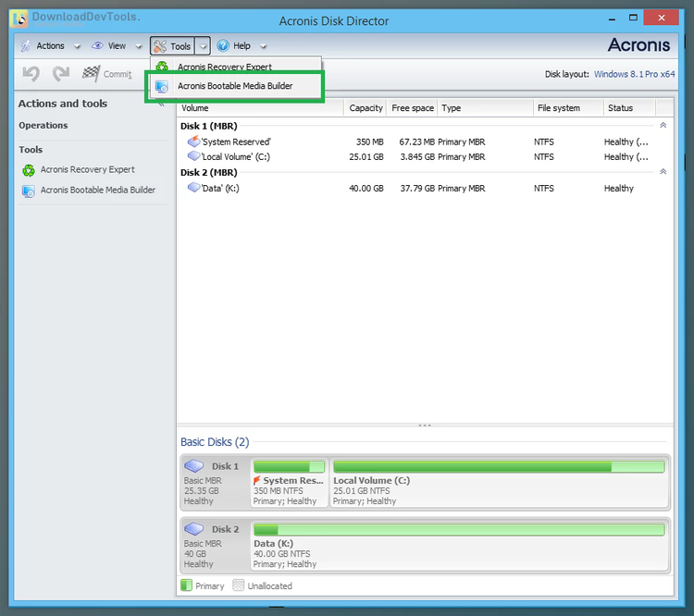Click the Commit checkered flag icon

92,73
